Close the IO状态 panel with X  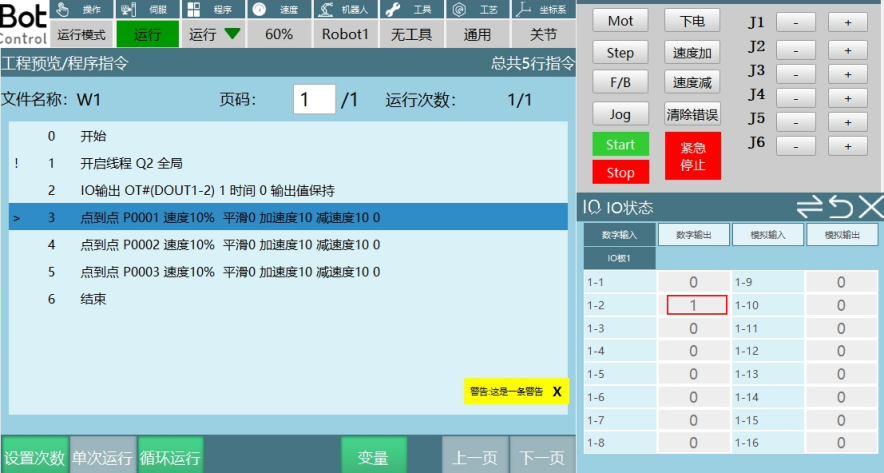pyautogui.click(x=870, y=207)
